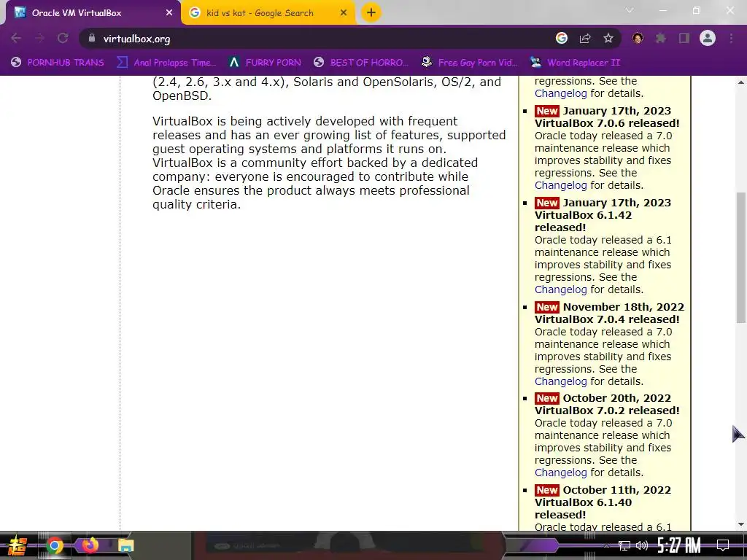Screen dimensions: 747x560
Task: Open the notification center icon
Action: [x=723, y=545]
